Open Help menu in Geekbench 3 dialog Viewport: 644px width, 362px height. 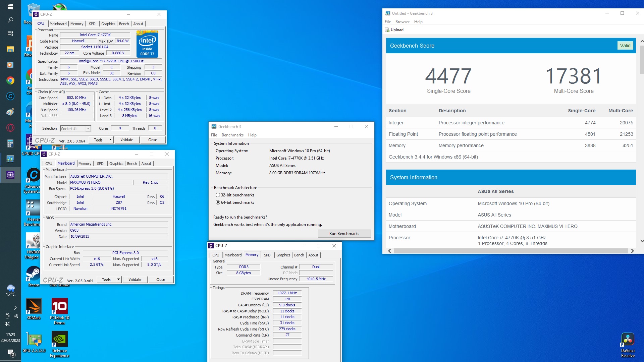[x=252, y=135]
